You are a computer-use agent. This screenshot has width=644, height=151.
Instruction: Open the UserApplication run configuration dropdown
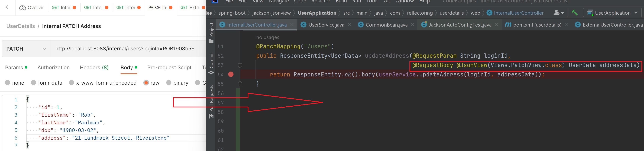click(612, 13)
